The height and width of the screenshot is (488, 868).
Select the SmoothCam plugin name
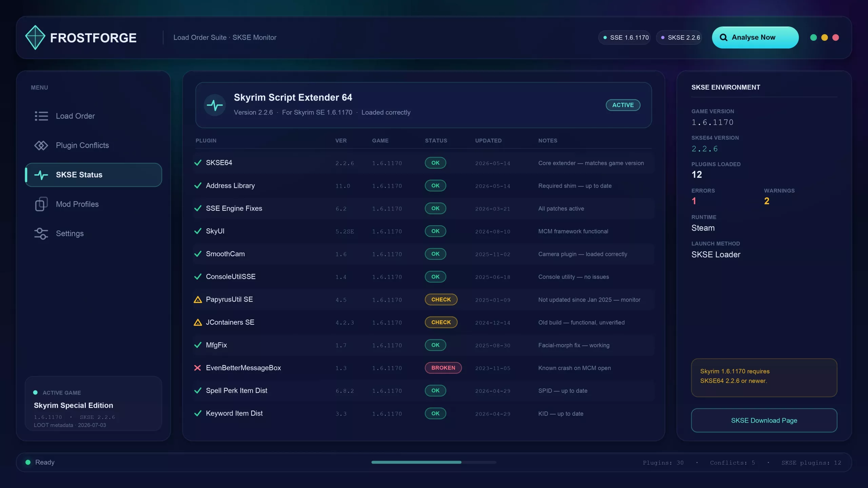[x=225, y=254]
